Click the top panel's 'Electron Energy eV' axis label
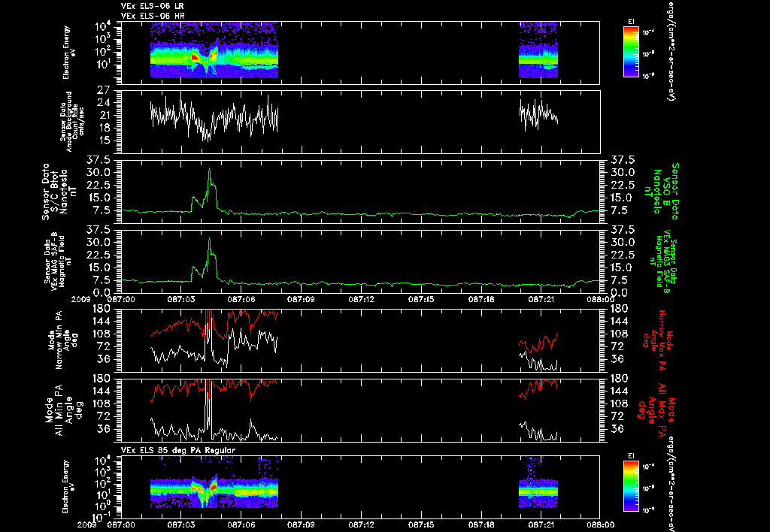This screenshot has height=532, width=770. (x=70, y=53)
